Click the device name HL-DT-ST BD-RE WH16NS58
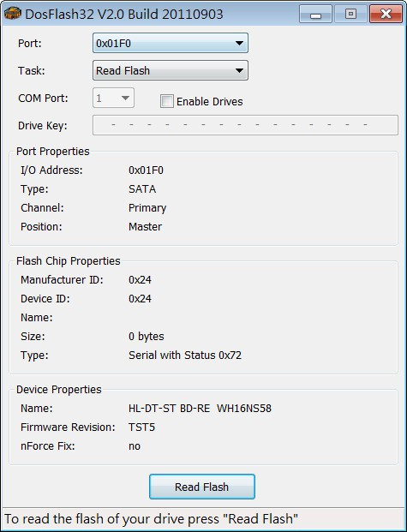 [200, 409]
